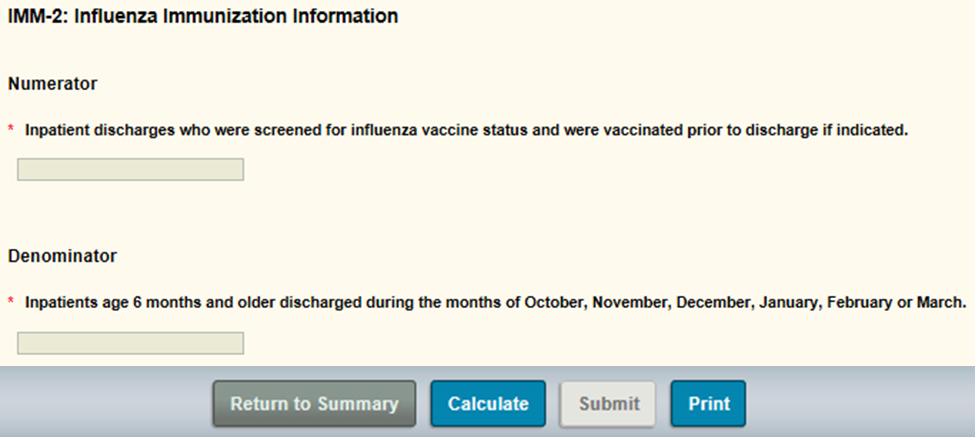Click the Numerator section heading
The image size is (975, 437).
(x=52, y=84)
